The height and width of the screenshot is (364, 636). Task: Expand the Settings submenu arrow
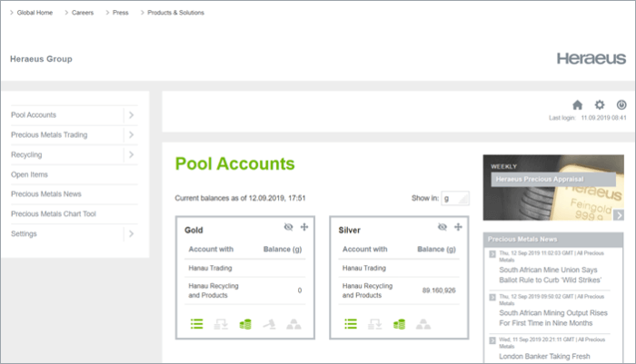pyautogui.click(x=132, y=234)
